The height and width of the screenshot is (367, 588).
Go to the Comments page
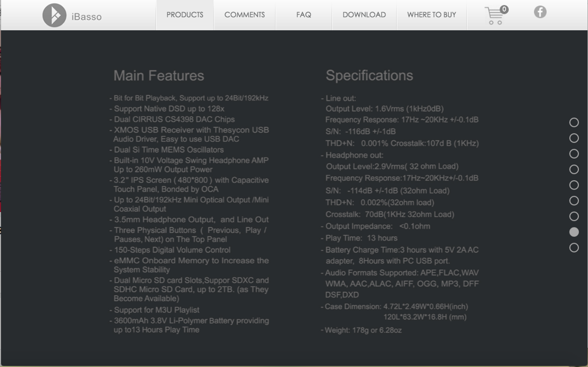pyautogui.click(x=245, y=15)
